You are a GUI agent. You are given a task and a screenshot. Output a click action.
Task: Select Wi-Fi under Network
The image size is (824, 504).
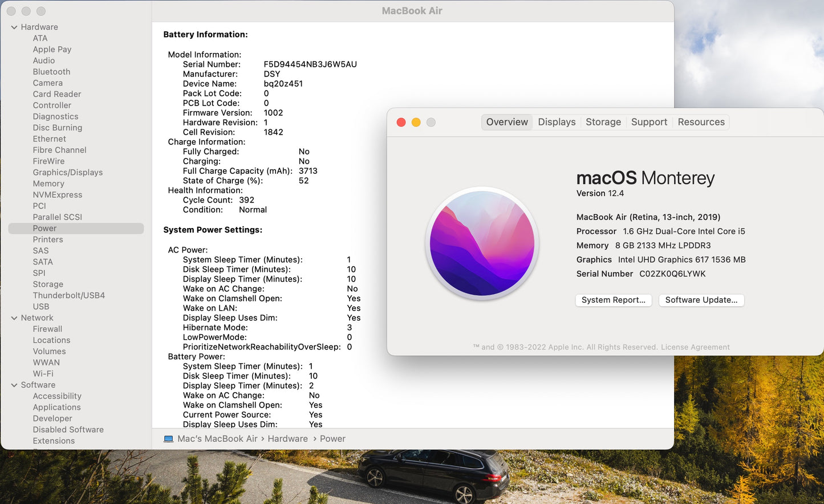tap(43, 373)
